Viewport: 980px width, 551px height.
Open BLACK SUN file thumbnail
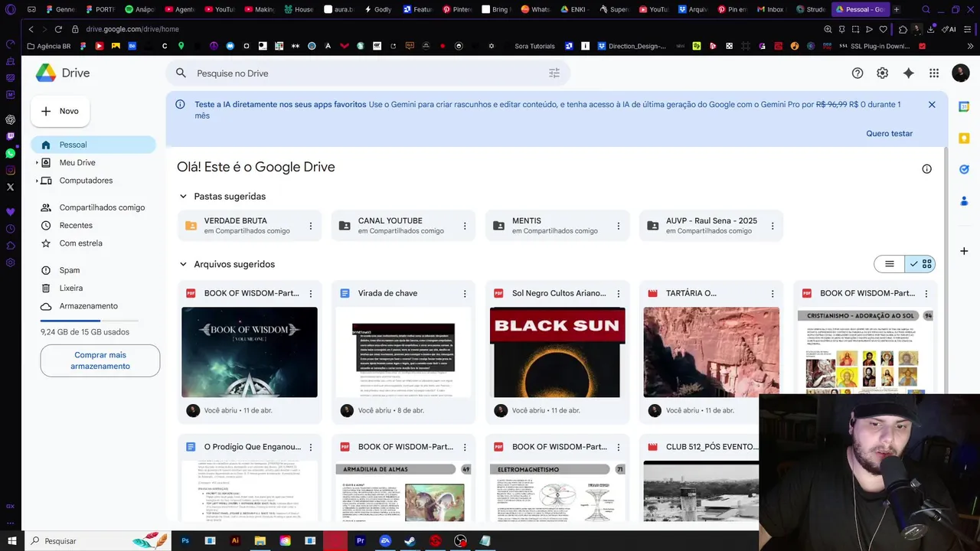coord(557,352)
